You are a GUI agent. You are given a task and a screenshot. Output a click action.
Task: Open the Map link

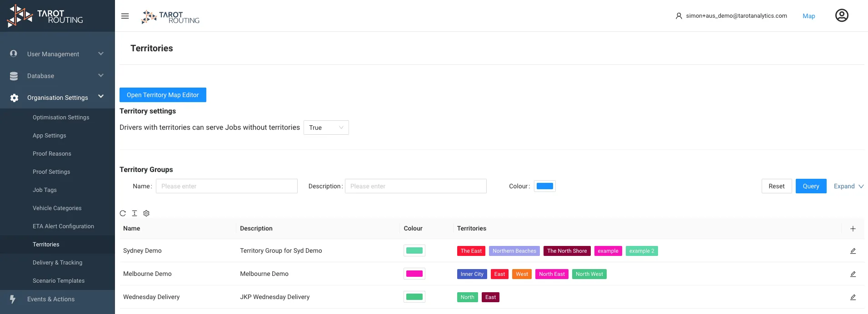pos(808,16)
